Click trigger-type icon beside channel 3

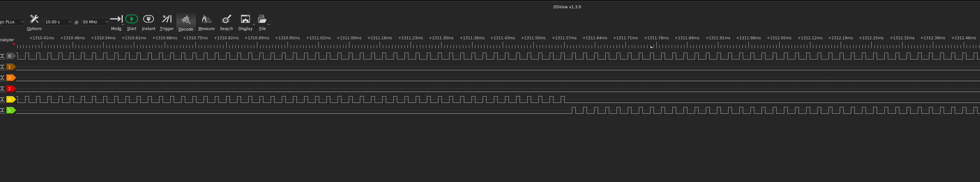2,78
